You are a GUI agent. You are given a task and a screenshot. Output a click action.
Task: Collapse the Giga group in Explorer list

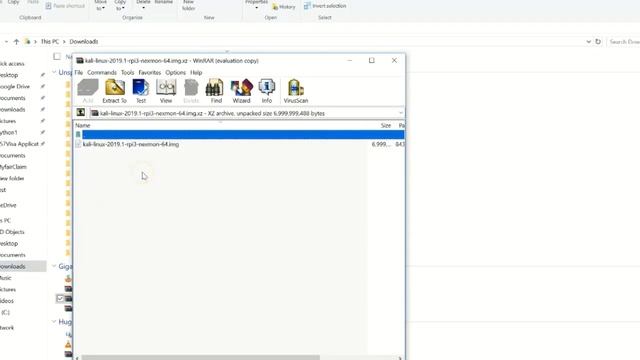[54, 266]
